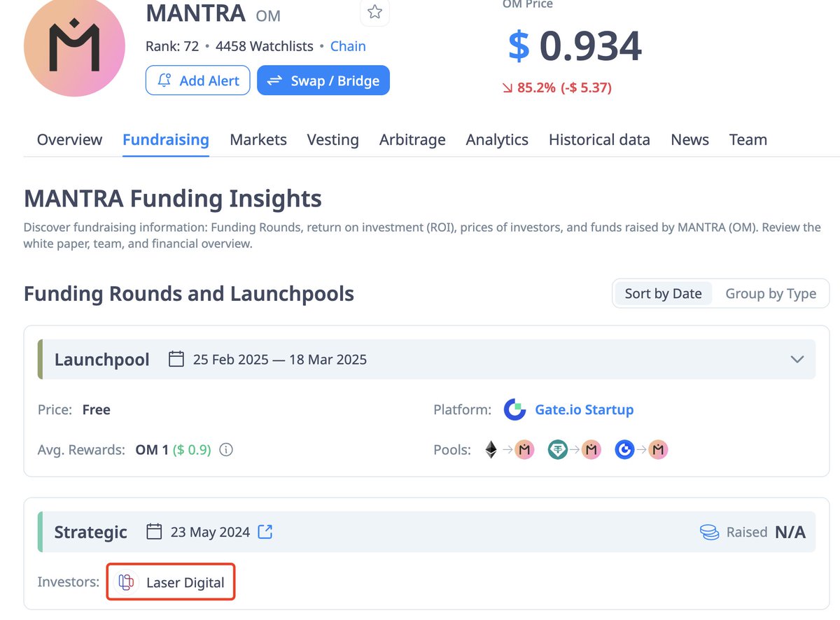Select the Ethereum pool icon
This screenshot has width=840, height=620.
click(491, 449)
